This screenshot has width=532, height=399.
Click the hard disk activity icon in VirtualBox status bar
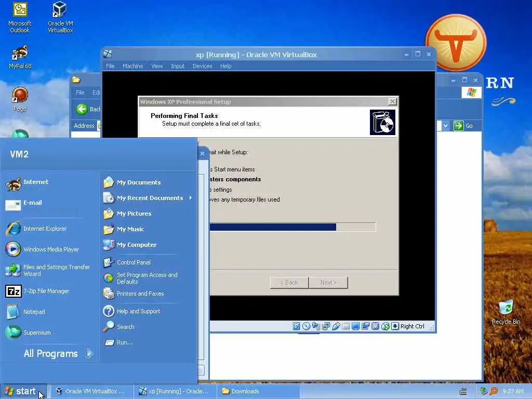coord(296,326)
